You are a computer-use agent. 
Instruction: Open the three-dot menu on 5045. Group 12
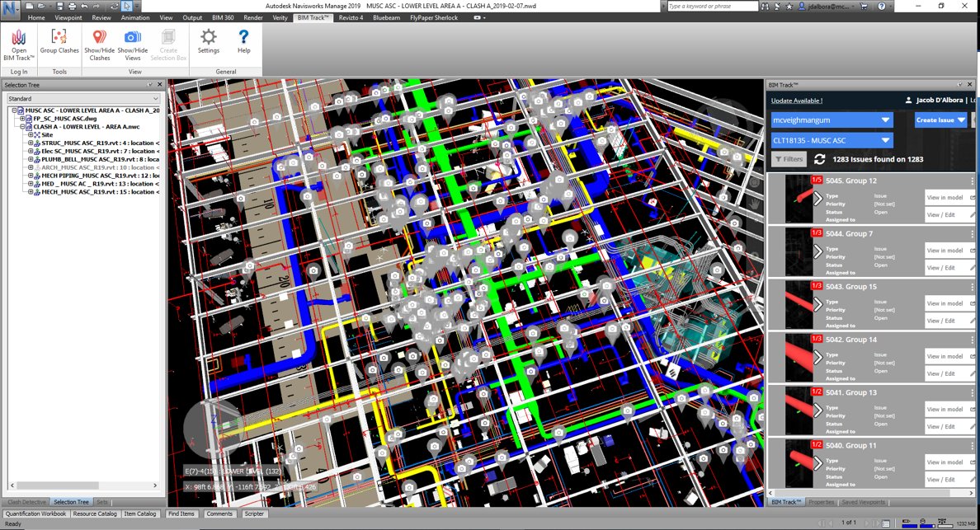coord(972,181)
